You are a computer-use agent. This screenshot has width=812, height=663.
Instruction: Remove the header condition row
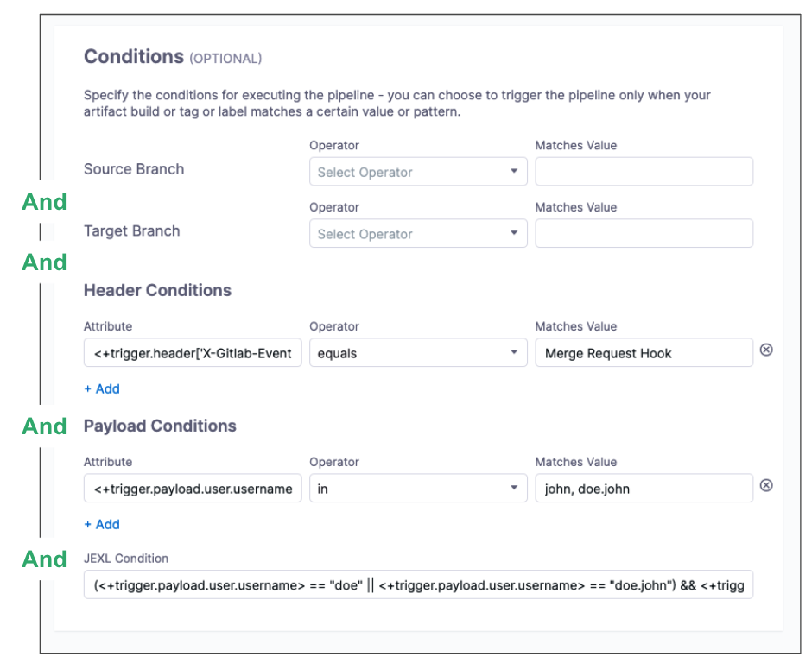click(x=765, y=350)
